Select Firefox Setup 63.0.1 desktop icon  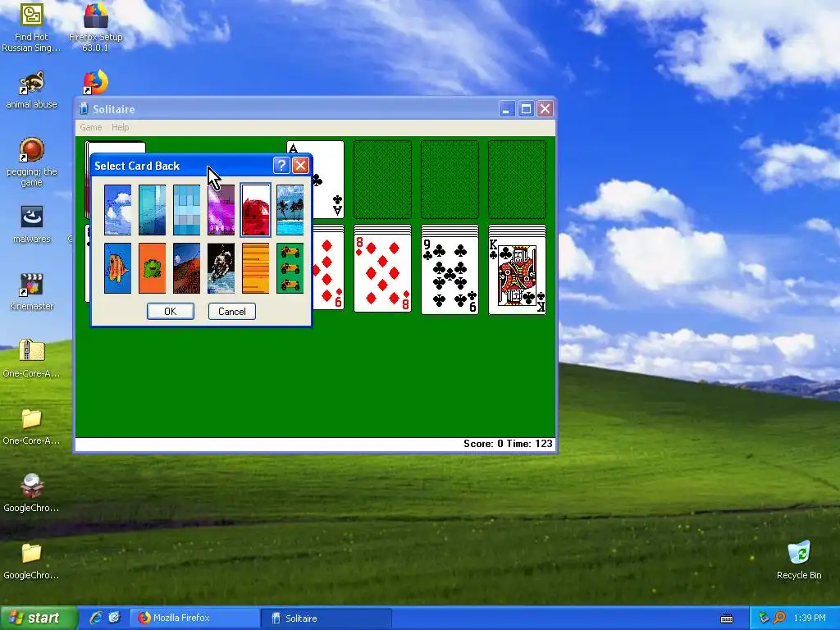pyautogui.click(x=95, y=27)
